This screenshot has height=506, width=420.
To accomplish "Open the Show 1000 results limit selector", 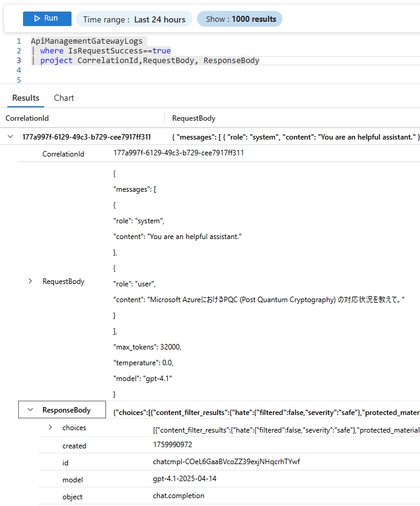I will [239, 19].
